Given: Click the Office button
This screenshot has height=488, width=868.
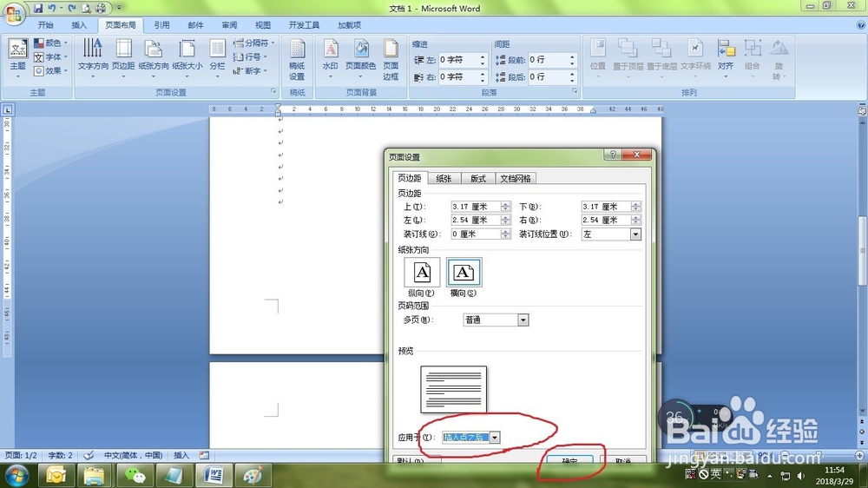Looking at the screenshot, I should click(x=14, y=13).
